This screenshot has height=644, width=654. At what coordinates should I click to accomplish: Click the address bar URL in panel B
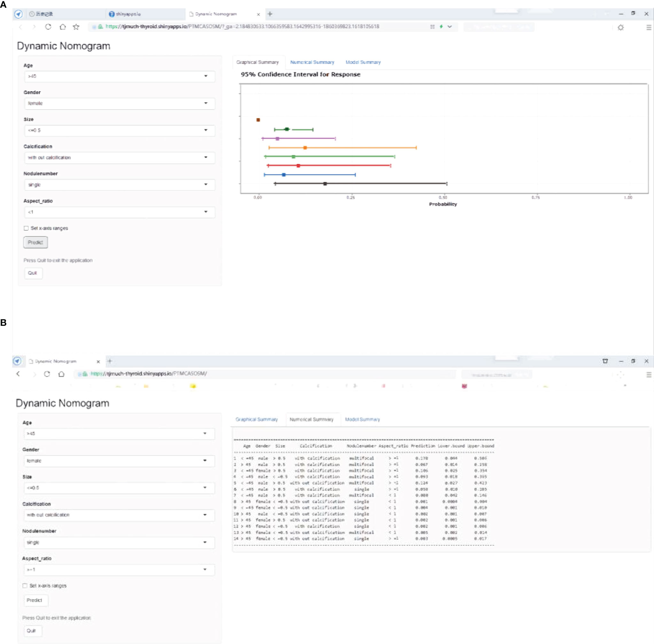[149, 374]
